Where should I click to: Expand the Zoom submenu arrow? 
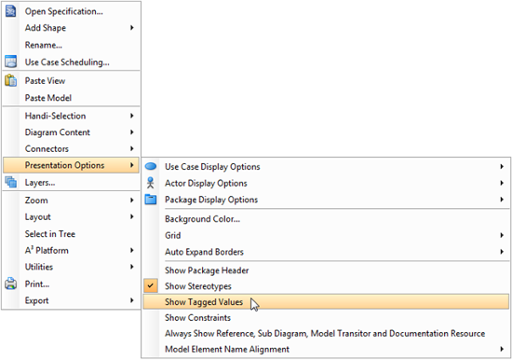pos(132,200)
